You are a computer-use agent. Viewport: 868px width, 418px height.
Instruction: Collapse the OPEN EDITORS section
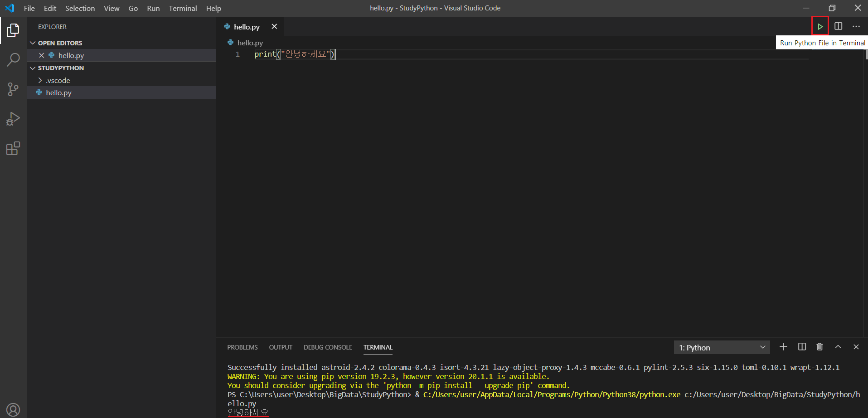(121, 43)
